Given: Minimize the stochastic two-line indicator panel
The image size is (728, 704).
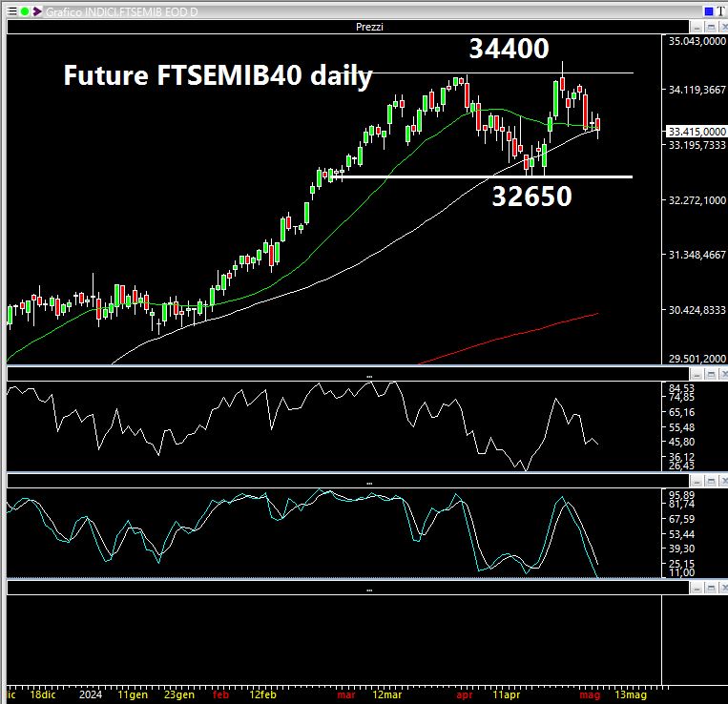Looking at the screenshot, I should coord(697,481).
